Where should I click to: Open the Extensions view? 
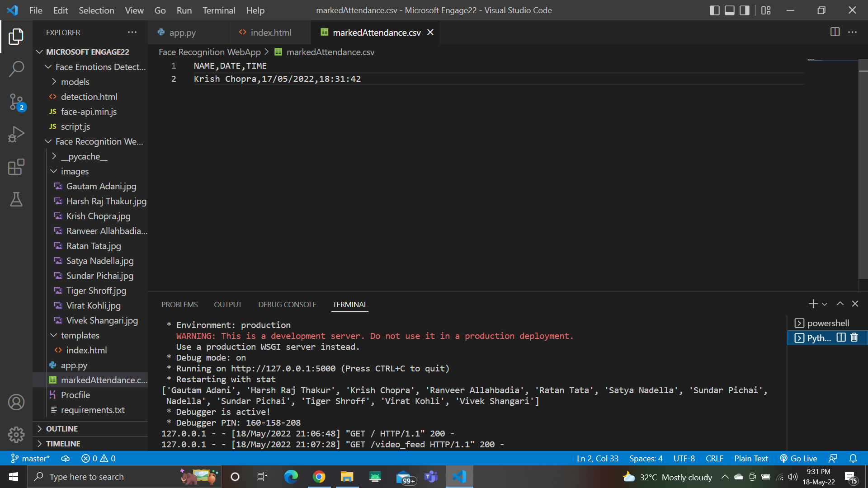point(16,167)
